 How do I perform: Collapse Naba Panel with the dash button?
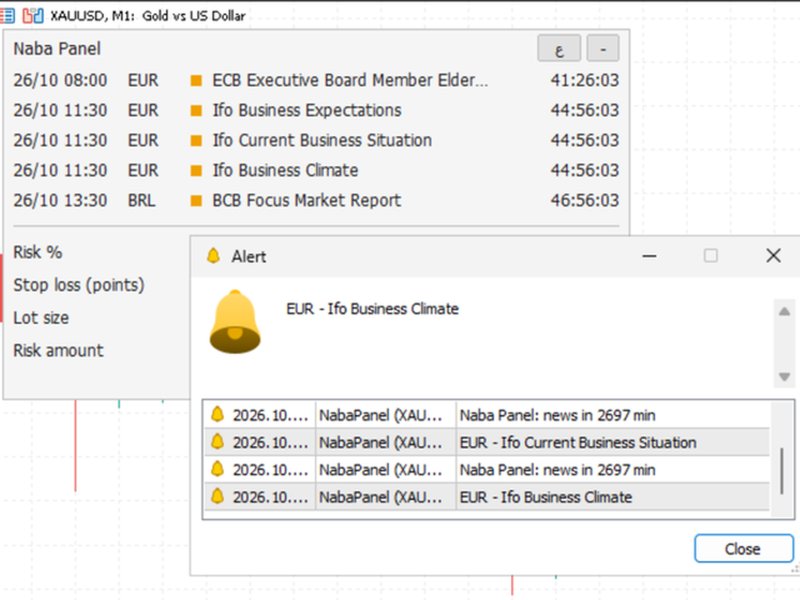click(603, 48)
